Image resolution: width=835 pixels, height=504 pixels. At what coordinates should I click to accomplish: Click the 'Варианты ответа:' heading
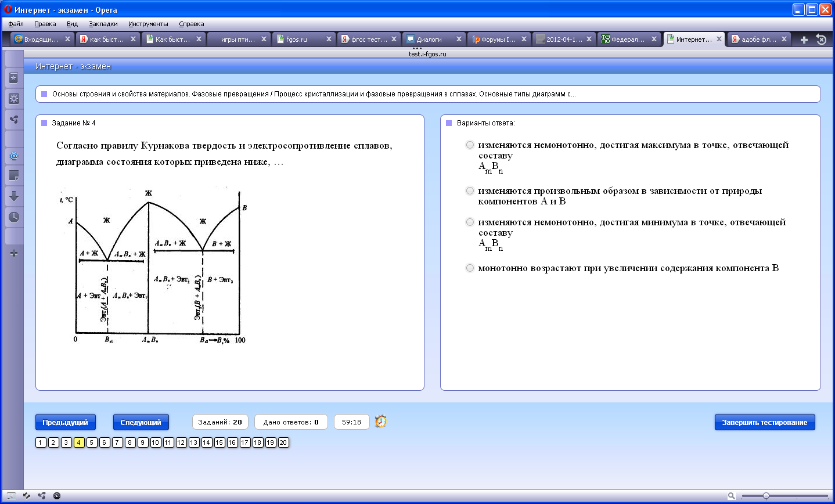click(485, 123)
